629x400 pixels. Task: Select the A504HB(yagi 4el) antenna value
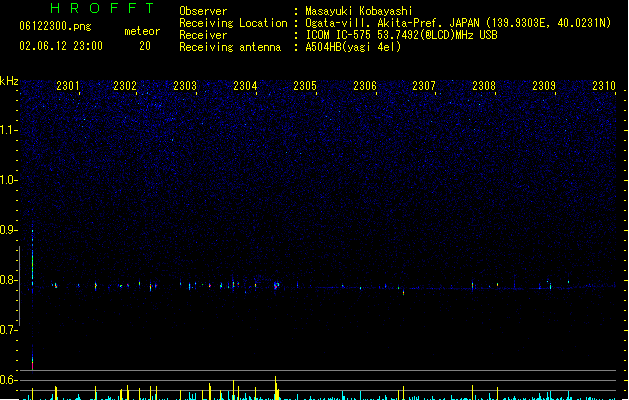point(353,47)
